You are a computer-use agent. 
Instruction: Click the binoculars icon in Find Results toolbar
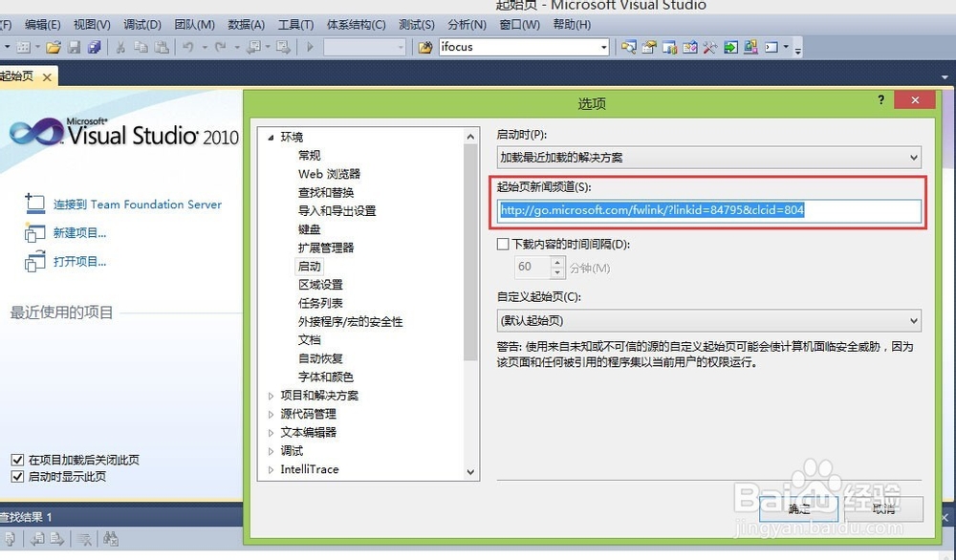[x=110, y=539]
